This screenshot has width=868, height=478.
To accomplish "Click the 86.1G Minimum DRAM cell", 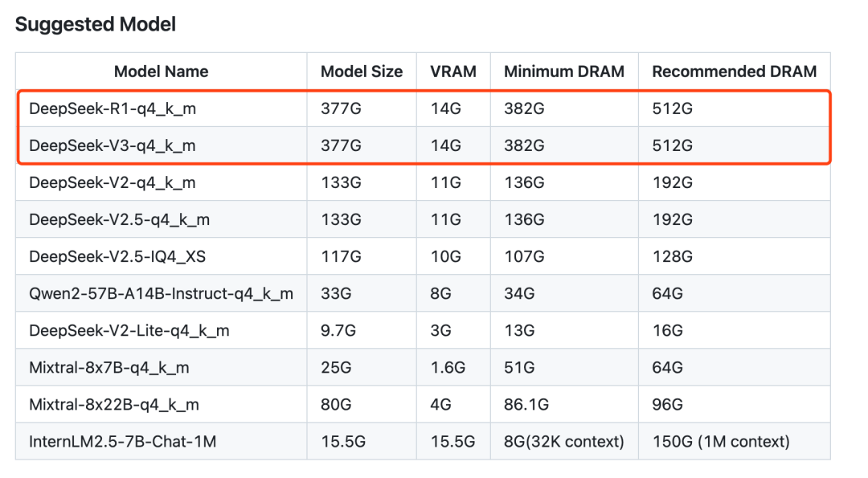I will pos(526,404).
